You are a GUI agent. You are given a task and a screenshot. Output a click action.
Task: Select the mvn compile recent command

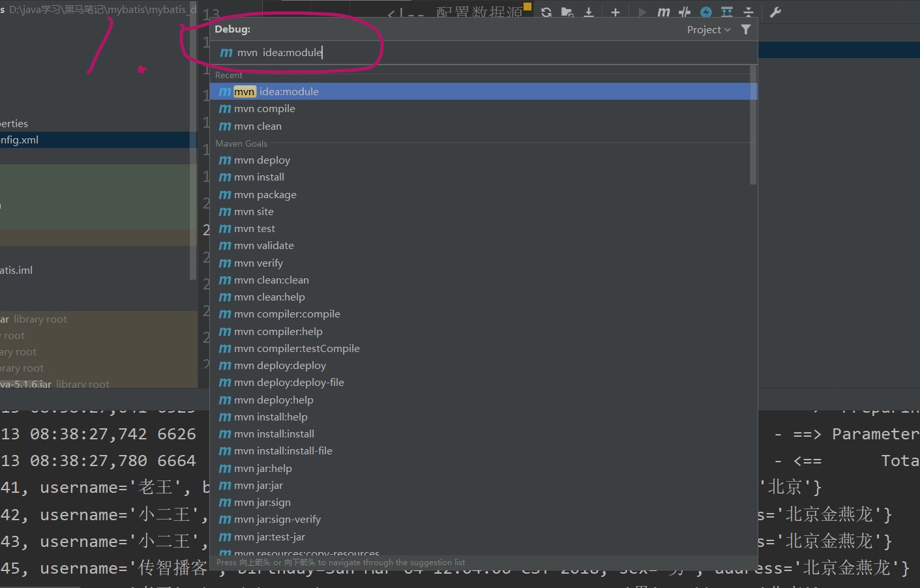[x=265, y=108]
